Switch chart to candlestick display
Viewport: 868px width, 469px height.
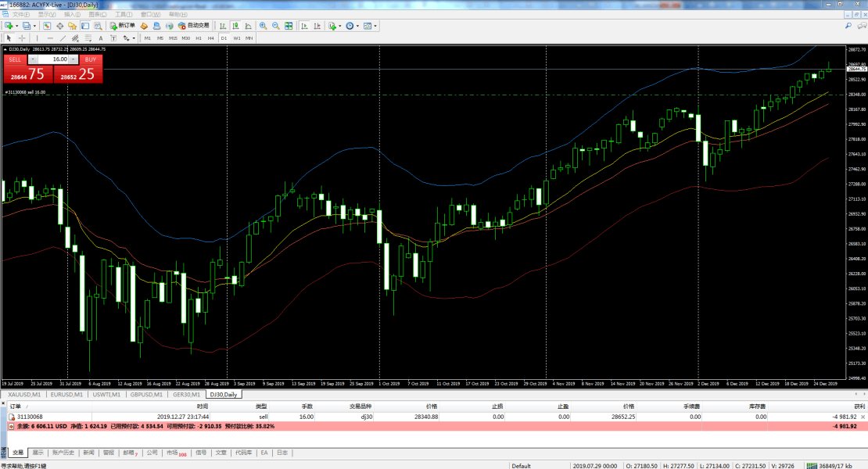[x=236, y=26]
